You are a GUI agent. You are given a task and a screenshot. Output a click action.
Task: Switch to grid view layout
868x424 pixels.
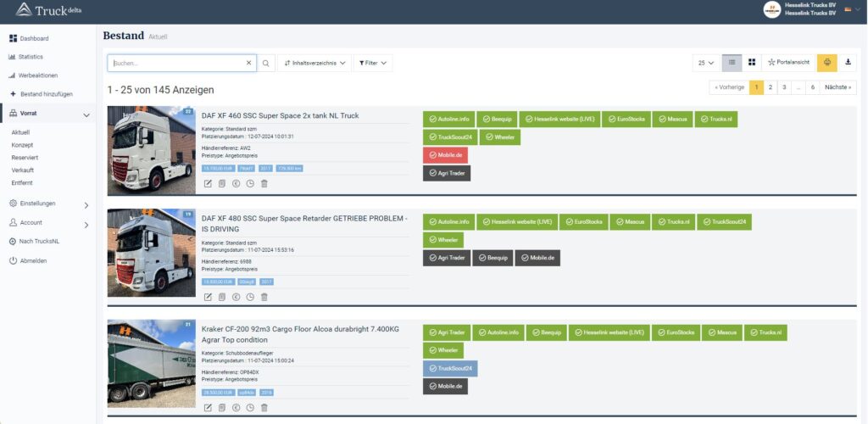751,63
